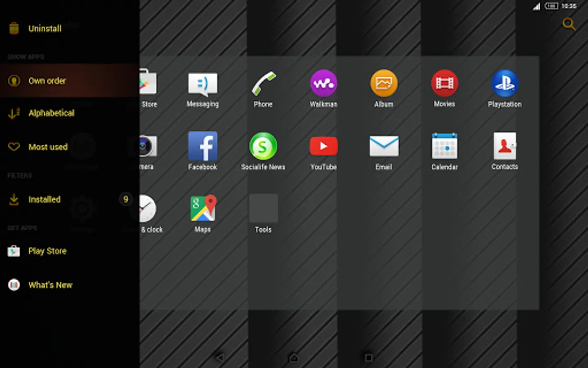The height and width of the screenshot is (368, 588).
Task: Filter by Installed apps
Action: pyautogui.click(x=70, y=199)
